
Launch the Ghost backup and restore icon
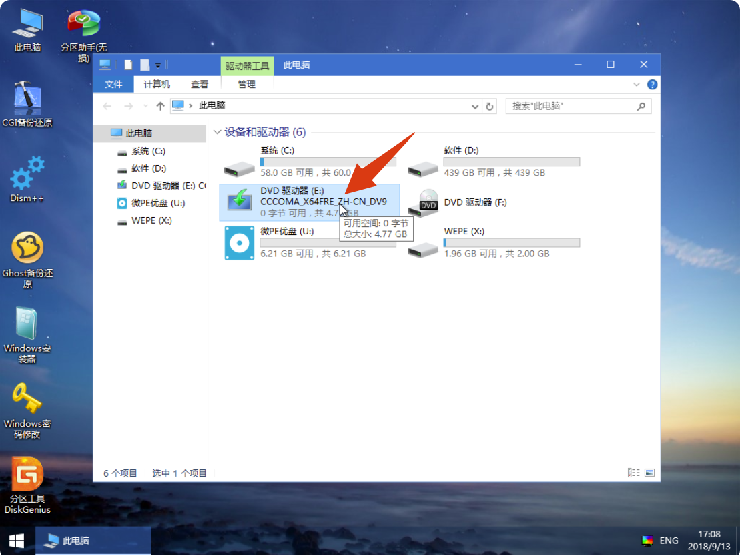coord(27,250)
